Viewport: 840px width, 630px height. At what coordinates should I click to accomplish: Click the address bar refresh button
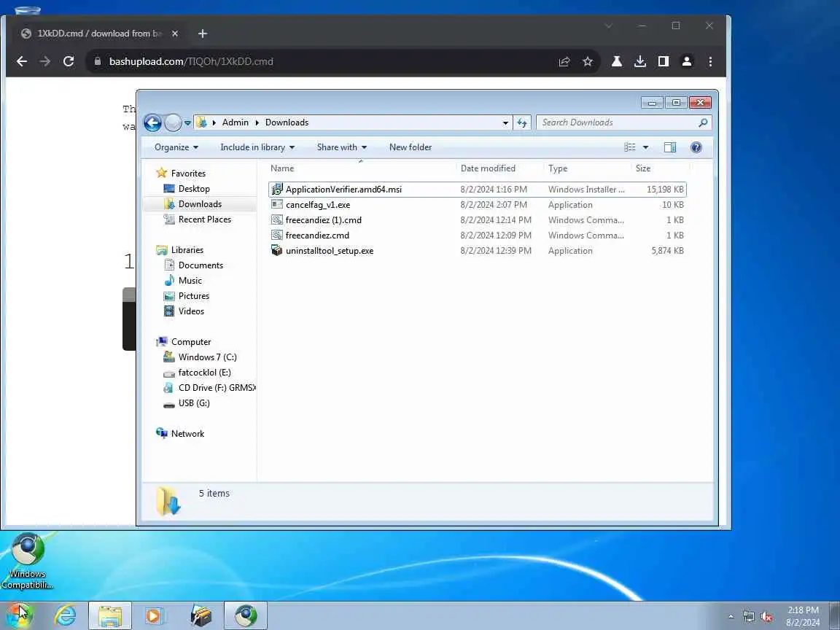click(x=522, y=122)
